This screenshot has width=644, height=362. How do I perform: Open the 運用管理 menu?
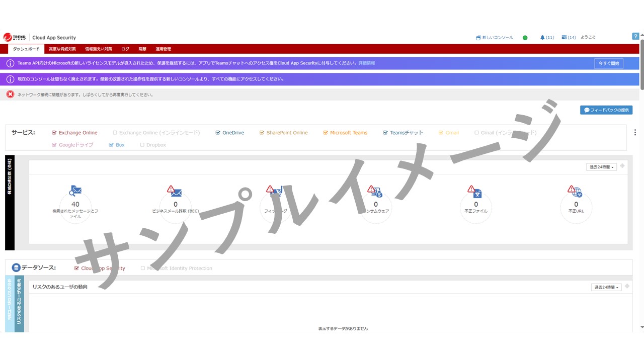tap(163, 49)
